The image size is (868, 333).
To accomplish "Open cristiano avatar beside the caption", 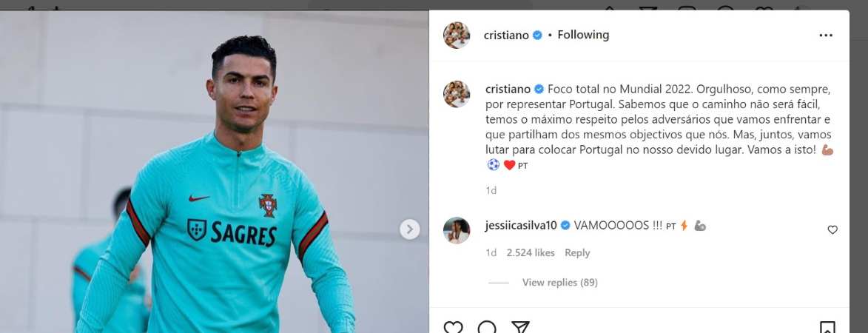I will pyautogui.click(x=457, y=94).
